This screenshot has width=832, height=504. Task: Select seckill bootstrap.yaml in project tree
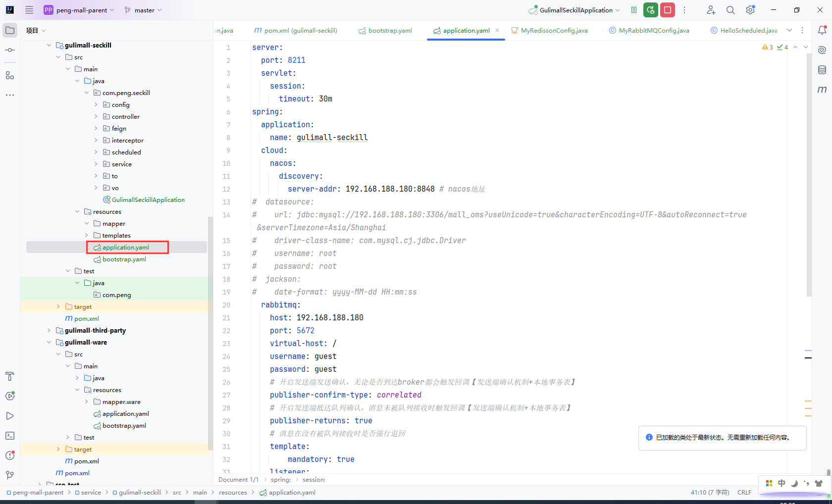pyautogui.click(x=119, y=259)
